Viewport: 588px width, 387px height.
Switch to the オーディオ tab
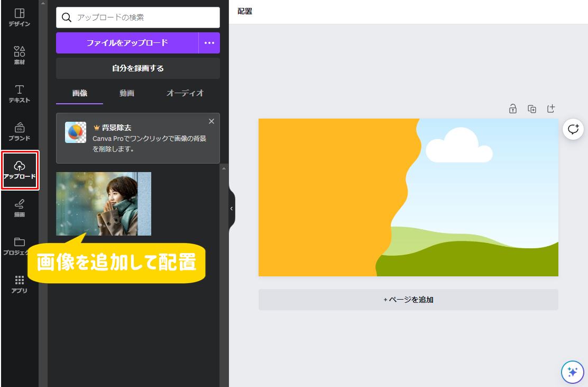tap(185, 94)
